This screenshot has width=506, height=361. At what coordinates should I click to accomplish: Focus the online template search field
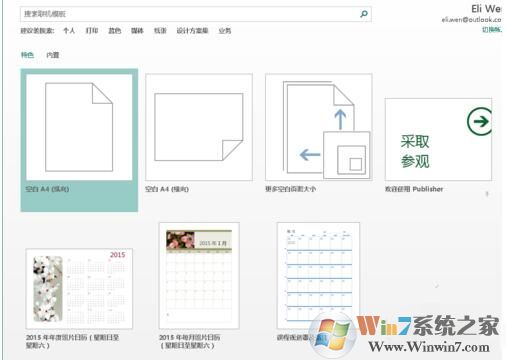196,14
